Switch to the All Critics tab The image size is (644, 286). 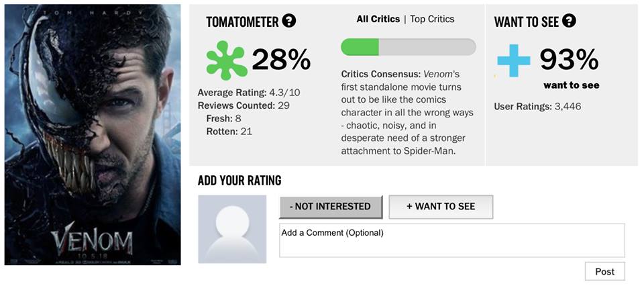click(x=378, y=19)
